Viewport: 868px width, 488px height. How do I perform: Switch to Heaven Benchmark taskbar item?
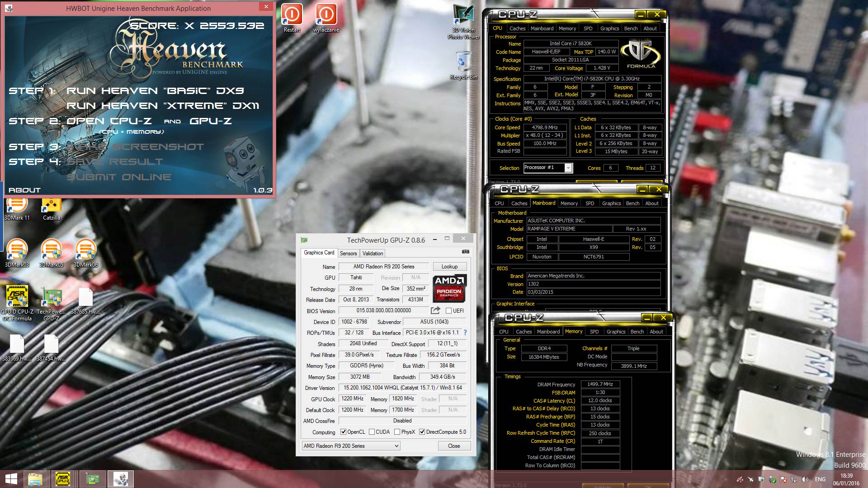point(121,479)
